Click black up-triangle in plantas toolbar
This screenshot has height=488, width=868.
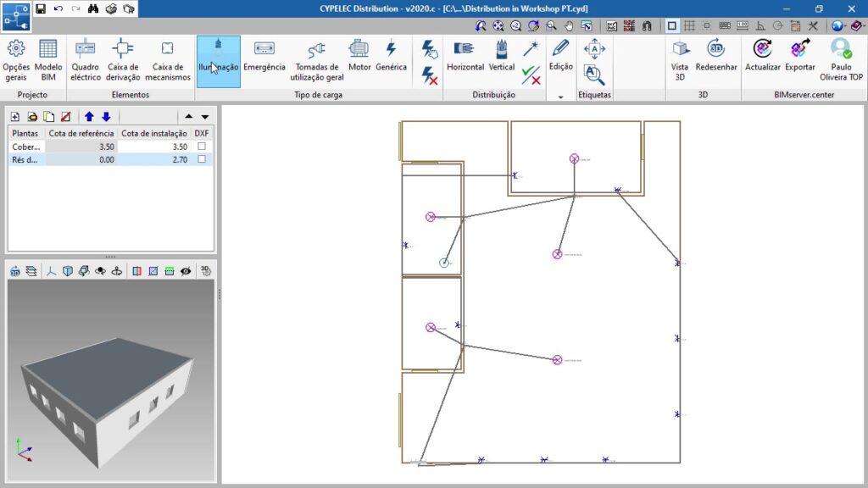(188, 117)
